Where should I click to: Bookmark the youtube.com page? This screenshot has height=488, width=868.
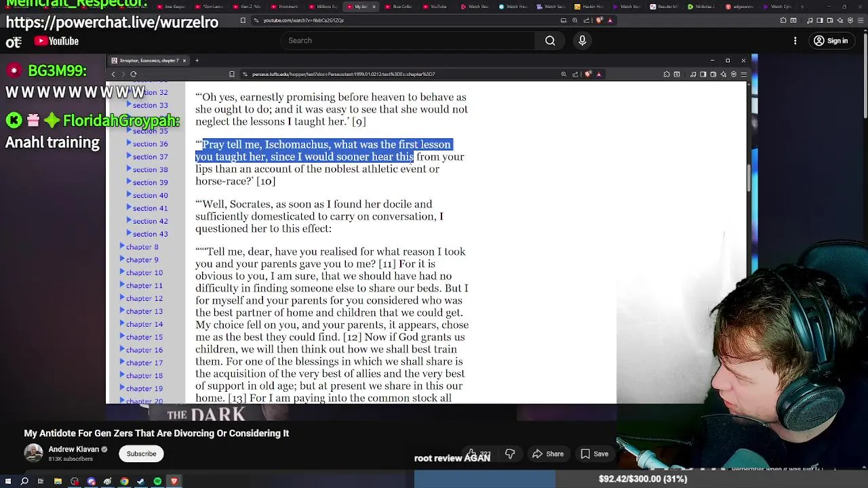[243, 20]
